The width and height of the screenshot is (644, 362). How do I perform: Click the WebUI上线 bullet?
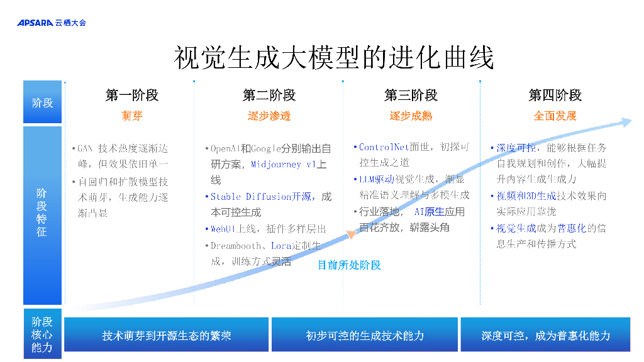[265, 229]
